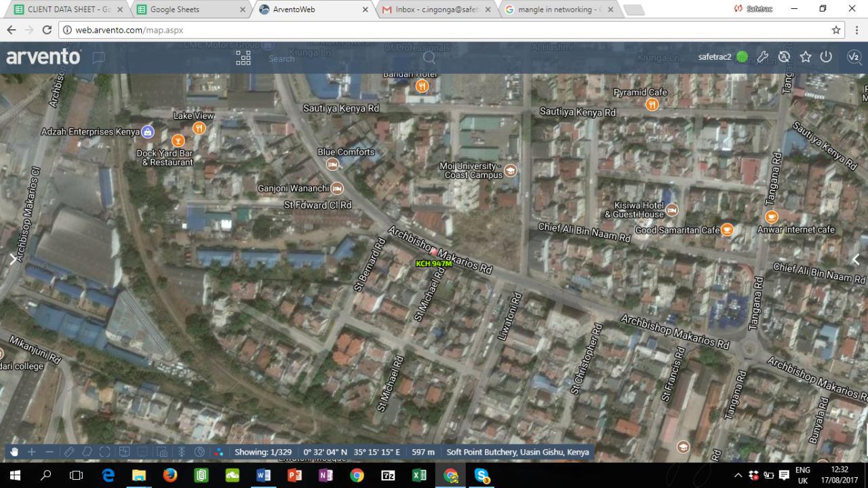Show hidden system tray icons
868x488 pixels.
coord(738,475)
